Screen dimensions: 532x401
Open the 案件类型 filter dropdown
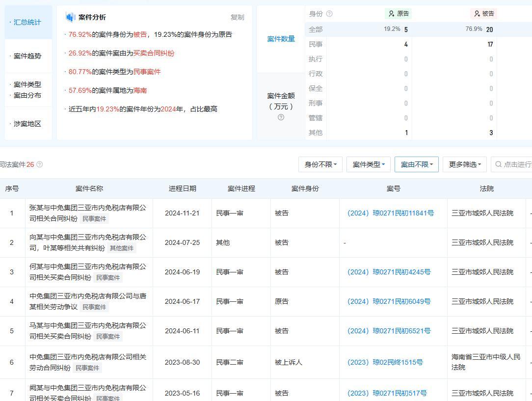(x=369, y=164)
